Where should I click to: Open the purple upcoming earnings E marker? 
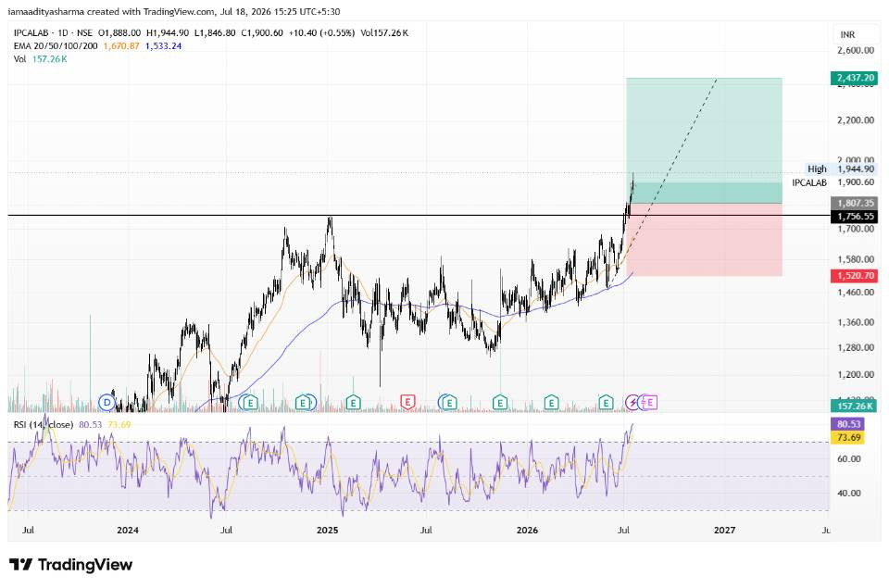point(650,403)
